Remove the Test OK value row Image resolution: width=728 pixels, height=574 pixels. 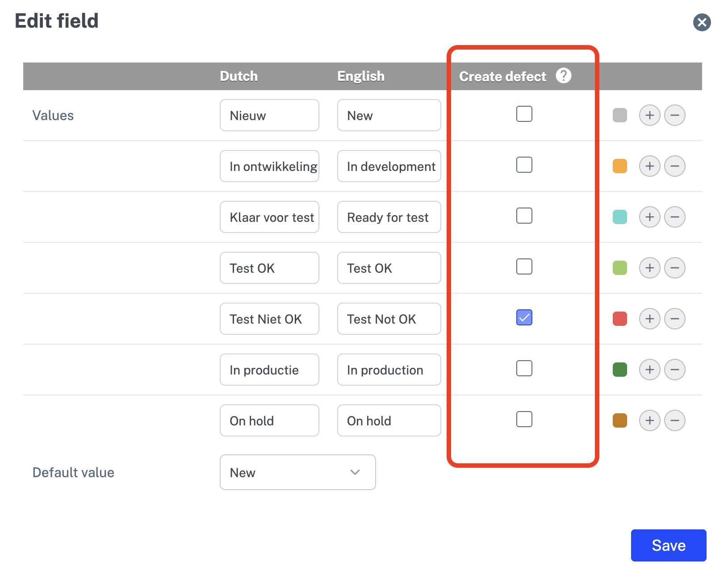pos(674,268)
